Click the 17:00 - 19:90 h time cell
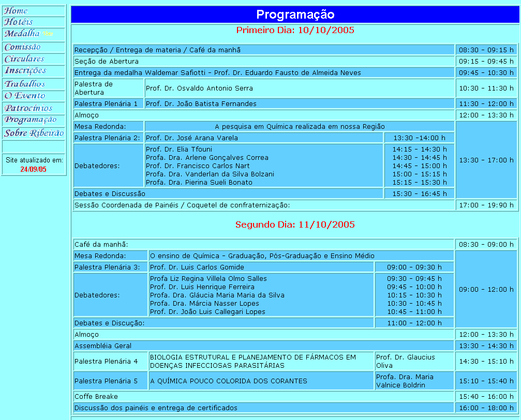The image size is (521, 420). coord(486,205)
